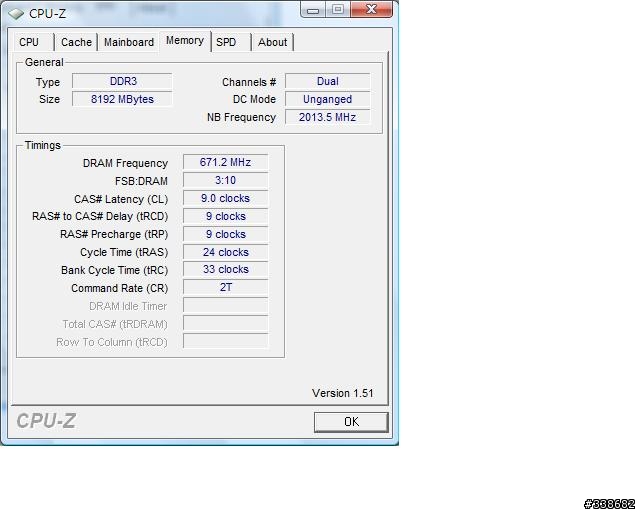
Task: Open the Cache tab
Action: (76, 42)
